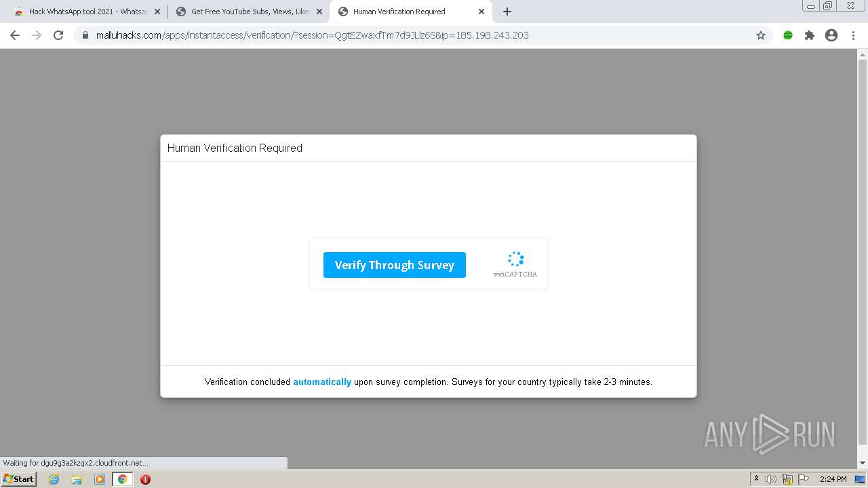Close the Hack WhatsApp tool 2021 tab

(157, 12)
